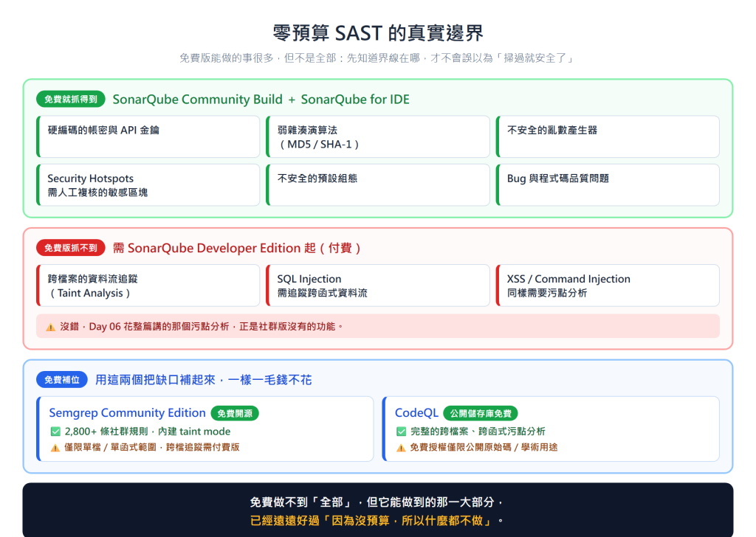Select the 硬編碼的帳密與 API 金鑰 card
The width and height of the screenshot is (756, 537).
pyautogui.click(x=148, y=136)
